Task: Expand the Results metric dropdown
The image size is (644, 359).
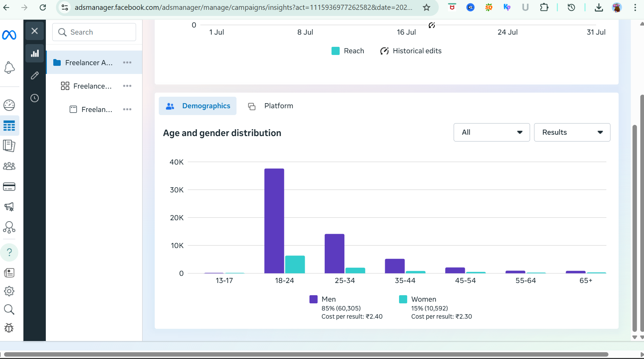Action: (572, 132)
